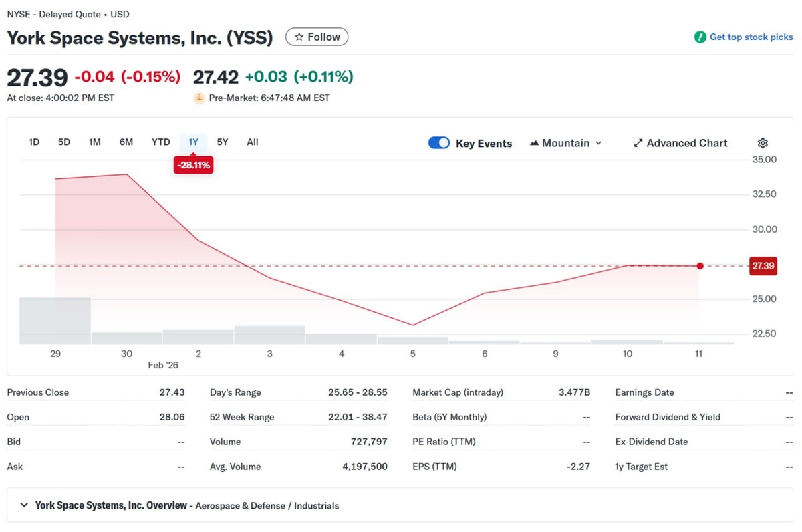Click the Advanced Chart expand arrows icon
802x532 pixels.
click(x=638, y=143)
